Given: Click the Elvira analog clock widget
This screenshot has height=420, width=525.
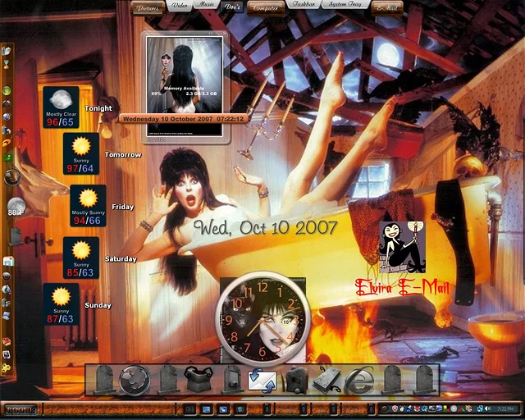Looking at the screenshot, I should (x=262, y=318).
